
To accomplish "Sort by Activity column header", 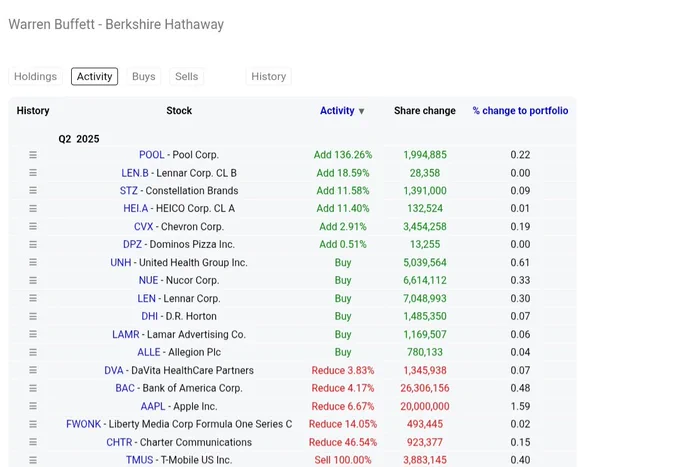I will tap(337, 111).
